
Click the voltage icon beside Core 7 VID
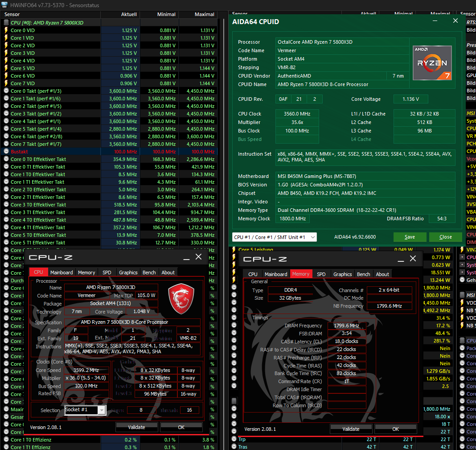point(6,83)
